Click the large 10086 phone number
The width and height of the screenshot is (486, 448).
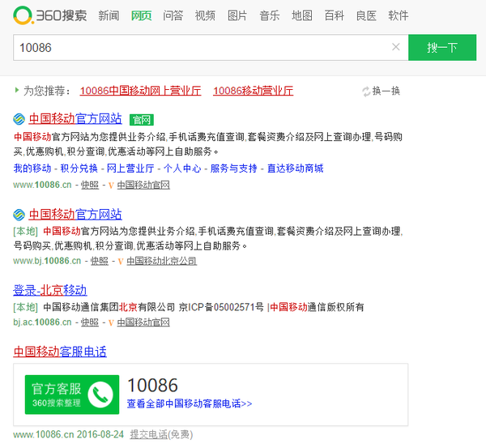coord(152,385)
